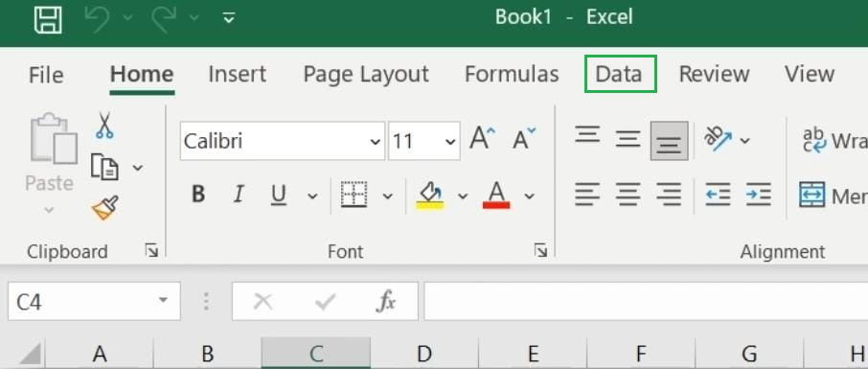Click the Save icon in title bar
The height and width of the screenshot is (369, 868).
tap(48, 19)
